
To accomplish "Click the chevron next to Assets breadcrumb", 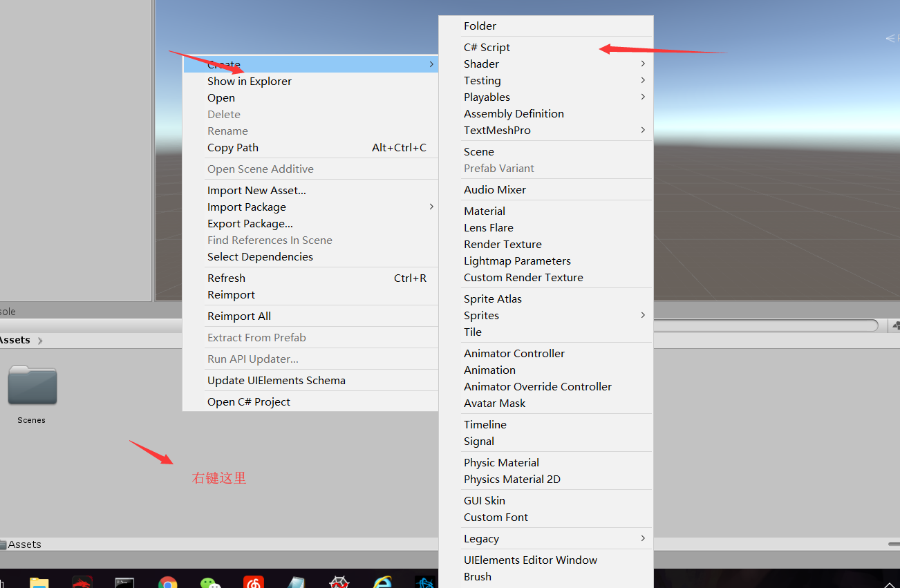I will [39, 340].
